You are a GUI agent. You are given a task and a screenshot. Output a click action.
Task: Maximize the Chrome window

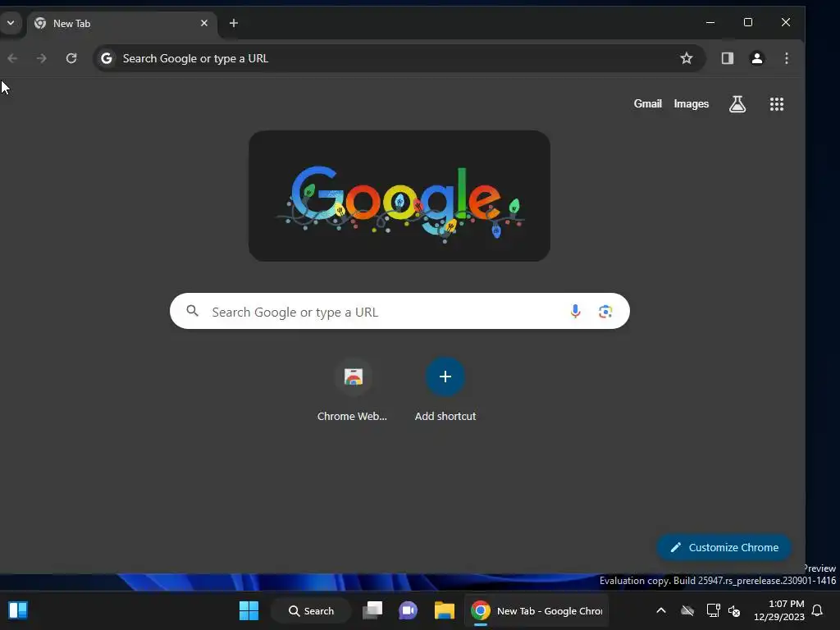point(748,22)
